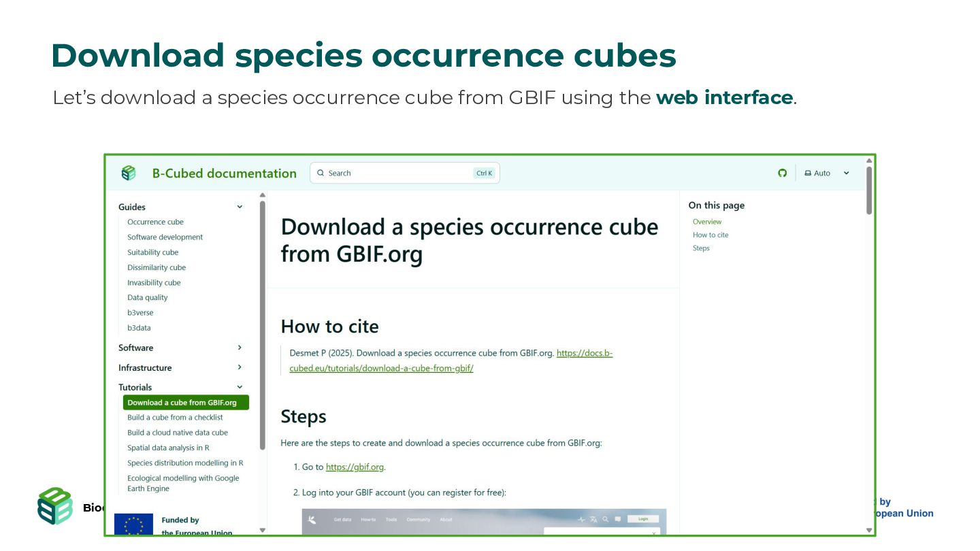Jump to How to cite section link
Image resolution: width=980 pixels, height=551 pixels.
710,235
